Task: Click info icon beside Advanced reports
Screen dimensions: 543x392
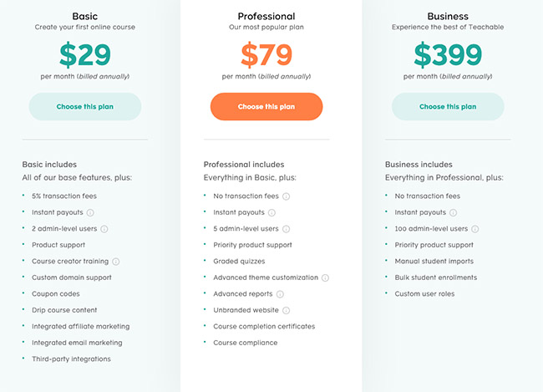Action: pos(280,294)
